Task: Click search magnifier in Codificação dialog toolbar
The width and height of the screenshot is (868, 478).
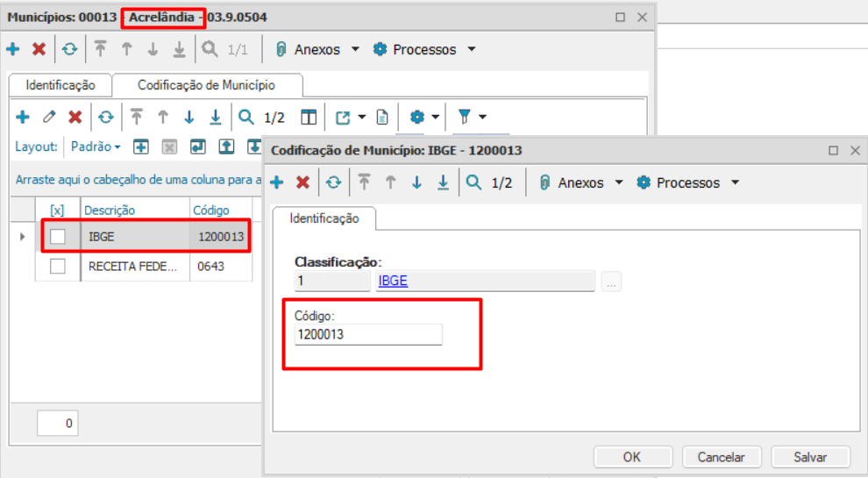Action: click(473, 182)
